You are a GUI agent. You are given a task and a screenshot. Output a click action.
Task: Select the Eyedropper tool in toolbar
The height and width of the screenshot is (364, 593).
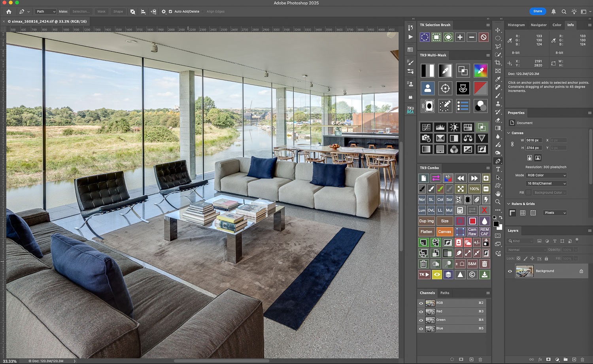[498, 79]
